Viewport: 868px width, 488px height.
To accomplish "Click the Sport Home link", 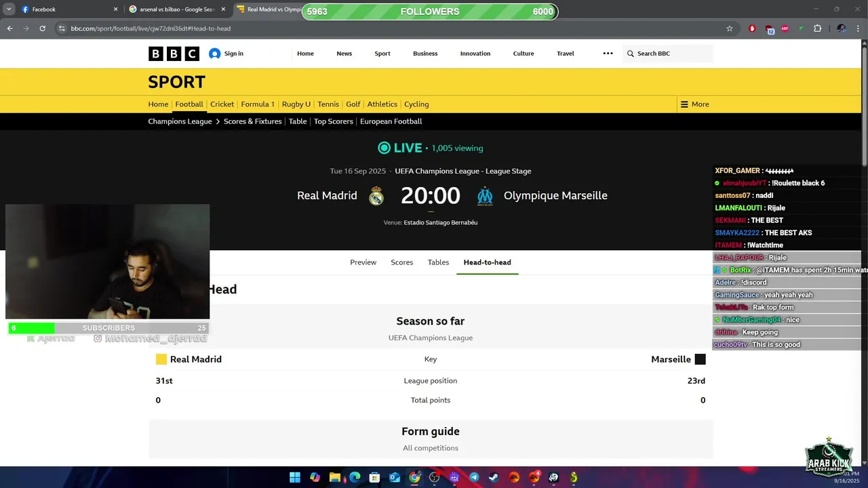I will tap(158, 104).
